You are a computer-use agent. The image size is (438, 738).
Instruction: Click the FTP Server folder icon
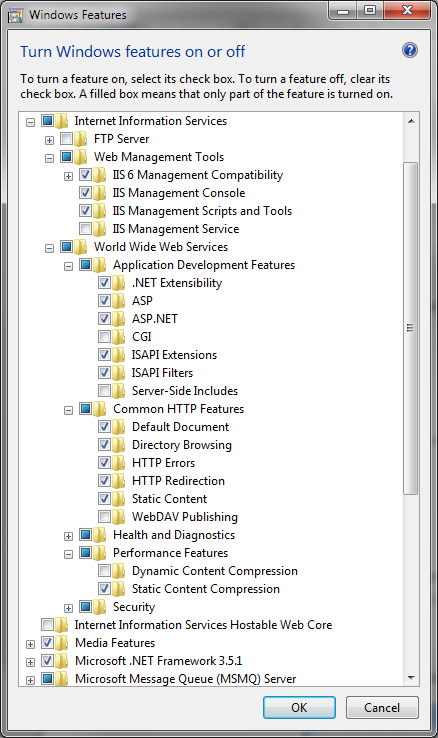pos(81,139)
